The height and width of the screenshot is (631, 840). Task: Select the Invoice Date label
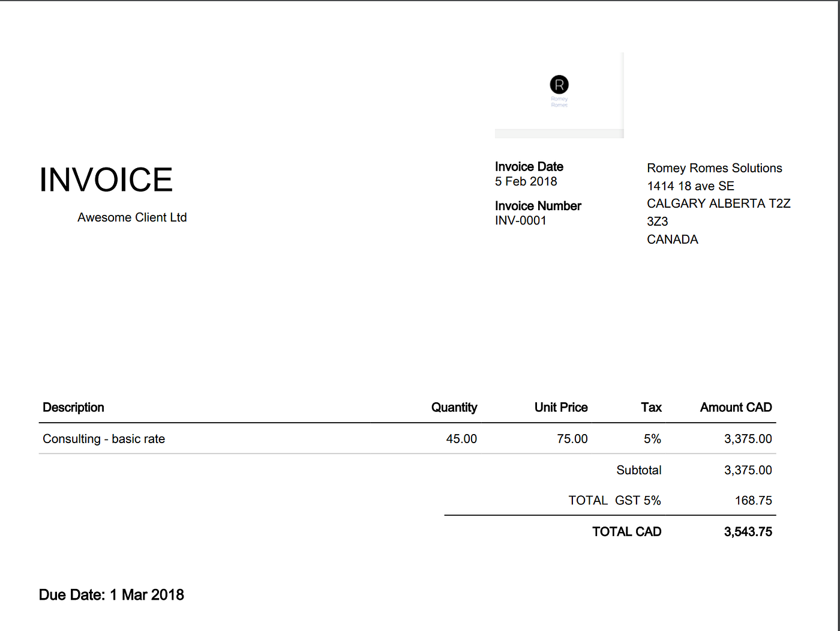[529, 167]
